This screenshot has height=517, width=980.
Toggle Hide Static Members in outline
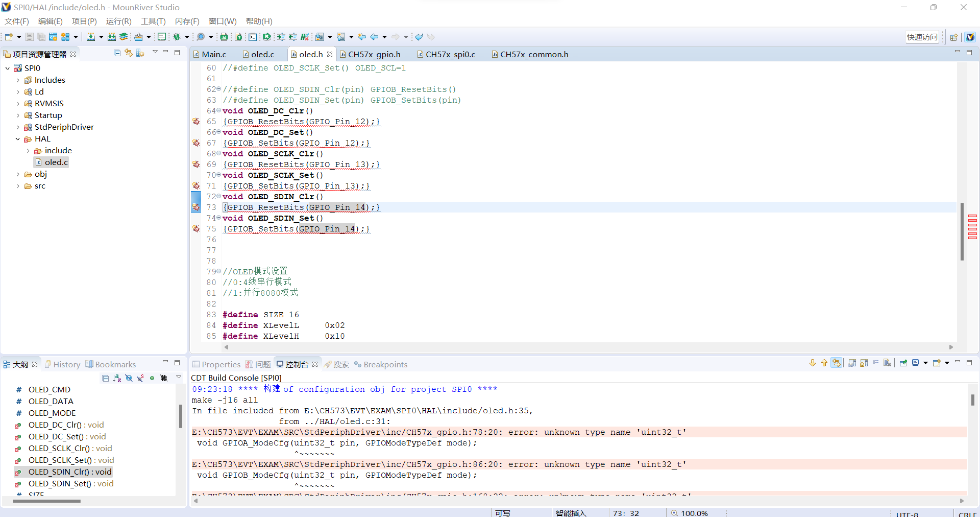(x=140, y=378)
